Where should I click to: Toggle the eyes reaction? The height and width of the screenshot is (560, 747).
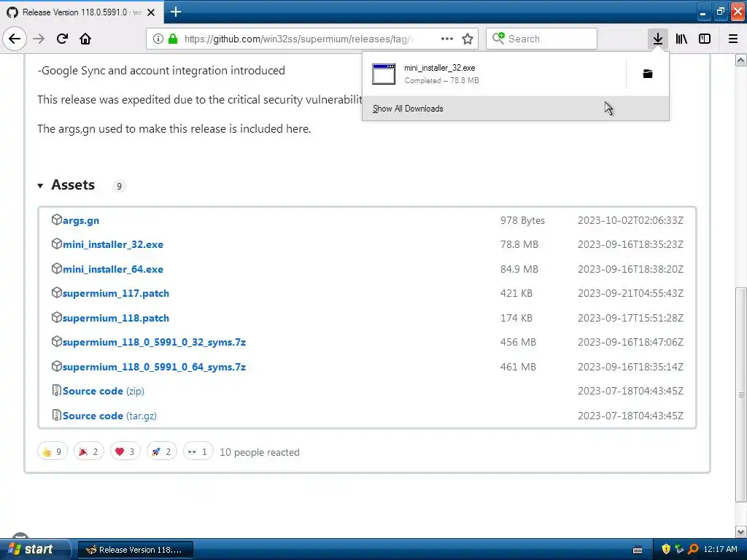coord(198,451)
